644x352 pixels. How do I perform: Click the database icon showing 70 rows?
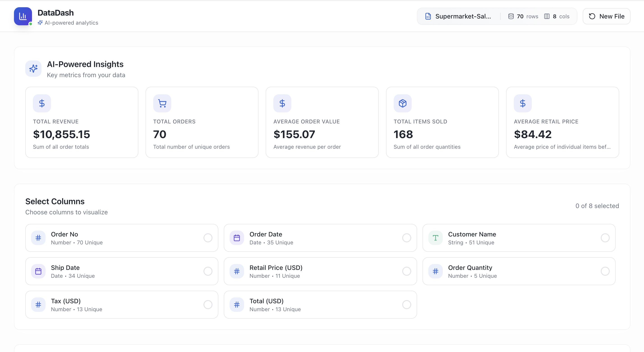pyautogui.click(x=511, y=16)
